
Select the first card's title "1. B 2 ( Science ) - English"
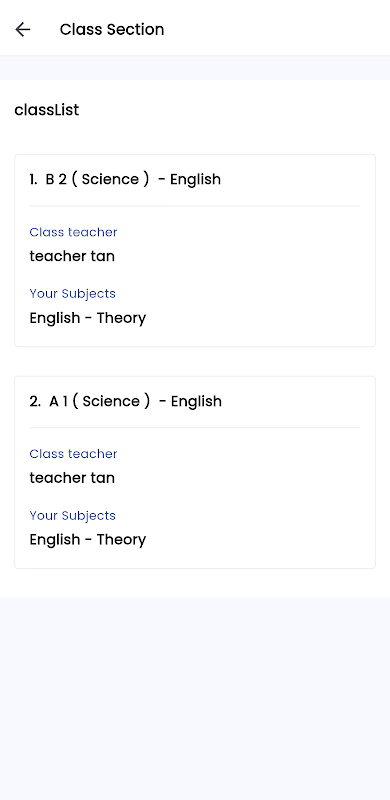[125, 179]
